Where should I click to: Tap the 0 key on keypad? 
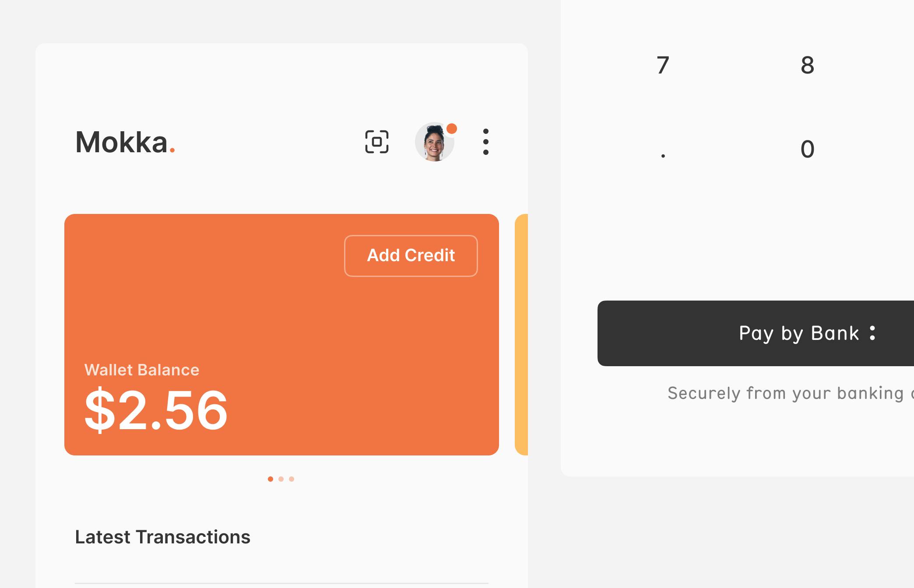coord(808,149)
